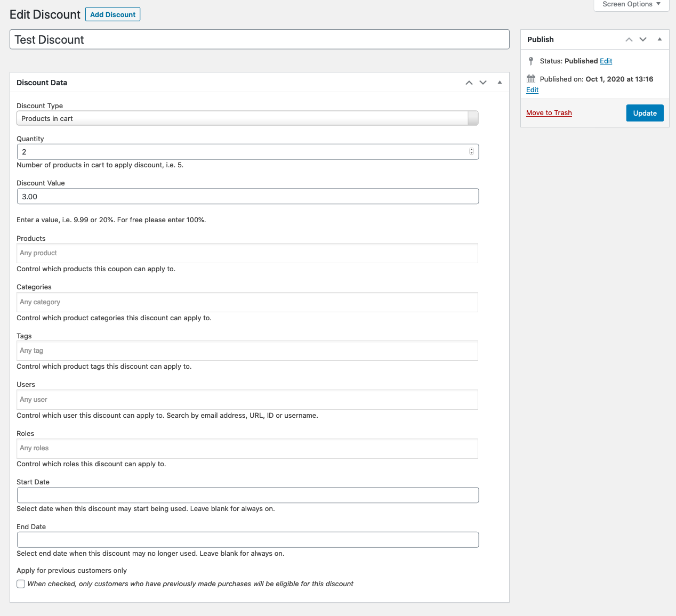The image size is (676, 616).
Task: Collapse the Discount Data panel
Action: [x=500, y=83]
